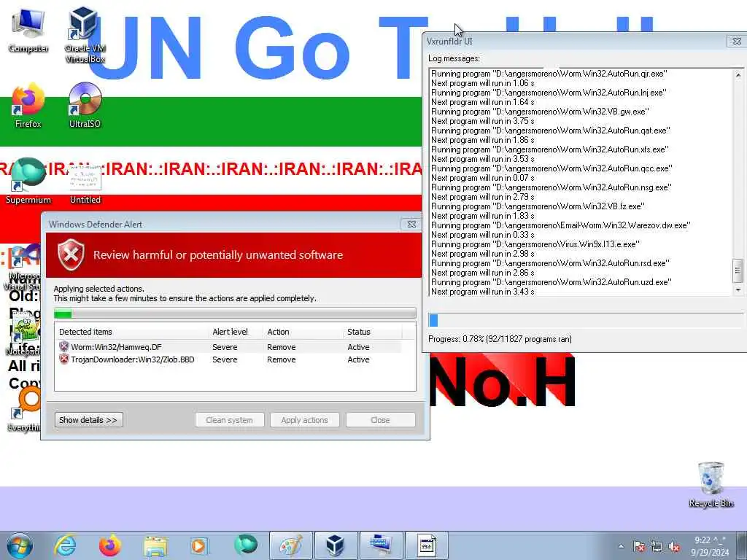The width and height of the screenshot is (747, 560).
Task: Click the Status column header
Action: (358, 332)
